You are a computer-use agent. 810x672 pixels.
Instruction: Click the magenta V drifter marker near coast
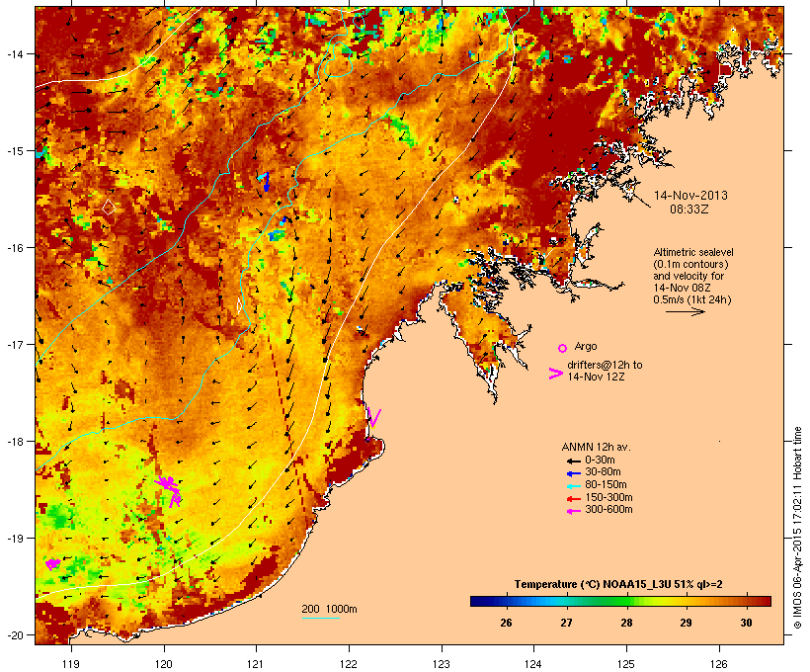(x=373, y=418)
